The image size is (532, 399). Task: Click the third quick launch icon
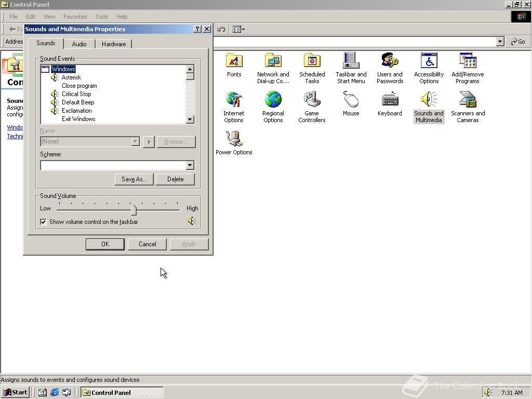pos(66,392)
